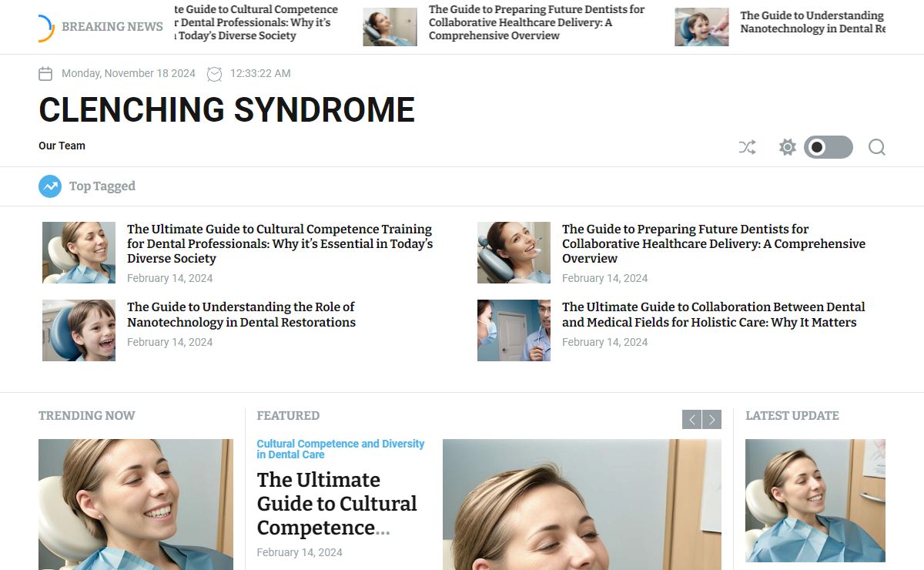Open the search magnifier icon
924x570 pixels.
[x=877, y=147]
